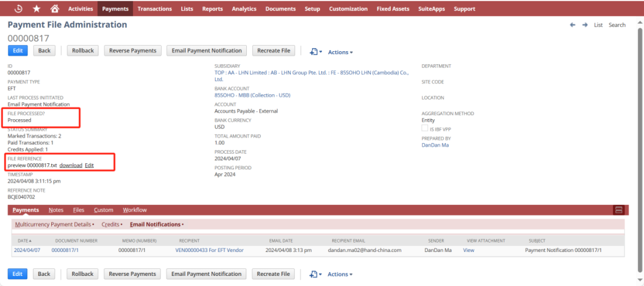Click the bottom Back button
The height and width of the screenshot is (286, 644).
click(x=44, y=273)
